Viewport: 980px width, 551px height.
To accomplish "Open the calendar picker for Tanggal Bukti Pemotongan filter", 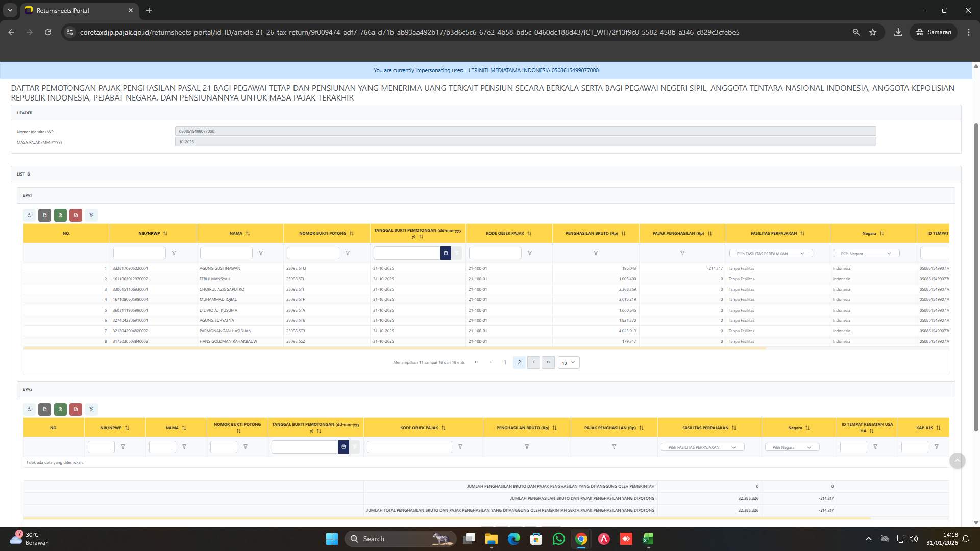I will click(x=445, y=253).
